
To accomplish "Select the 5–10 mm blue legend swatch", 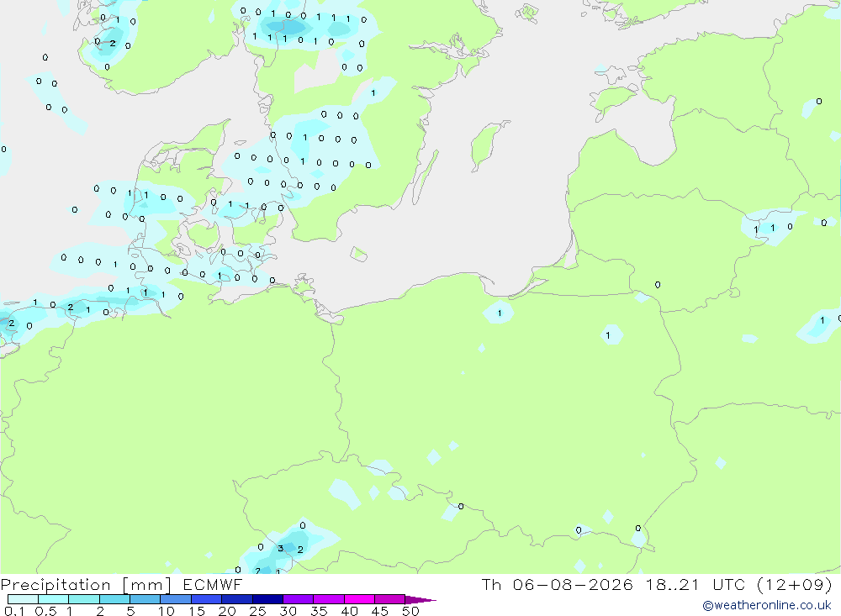I will point(145,599).
